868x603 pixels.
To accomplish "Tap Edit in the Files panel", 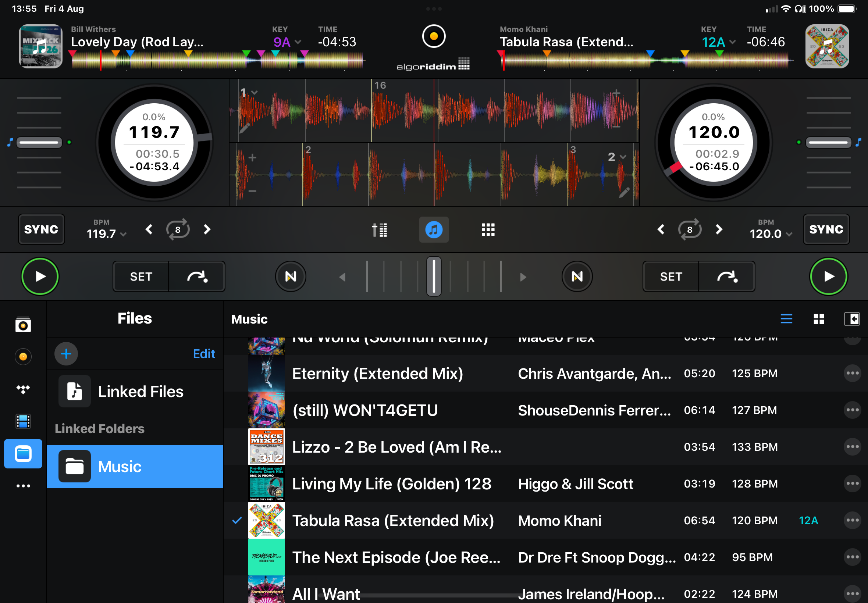I will (x=204, y=354).
